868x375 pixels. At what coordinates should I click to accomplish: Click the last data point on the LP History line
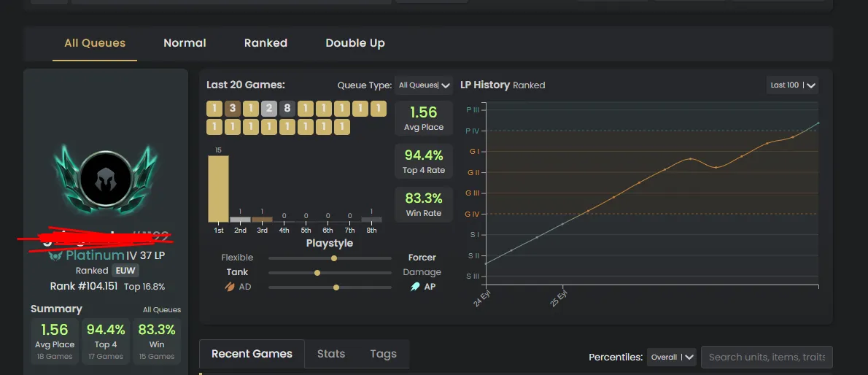tap(818, 123)
